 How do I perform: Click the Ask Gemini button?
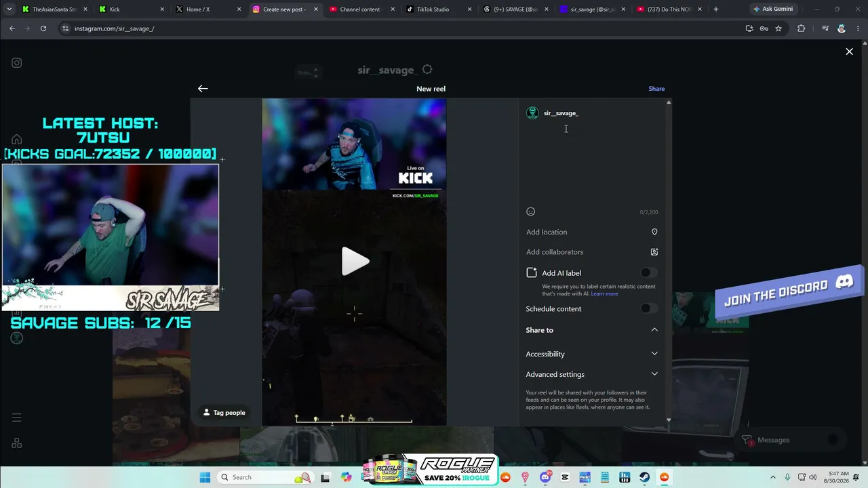(773, 9)
